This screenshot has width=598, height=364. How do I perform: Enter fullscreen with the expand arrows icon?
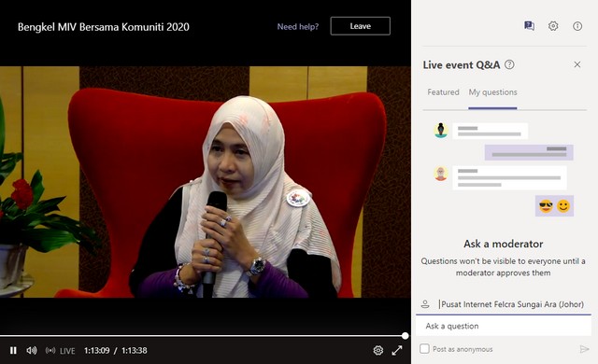coord(397,350)
